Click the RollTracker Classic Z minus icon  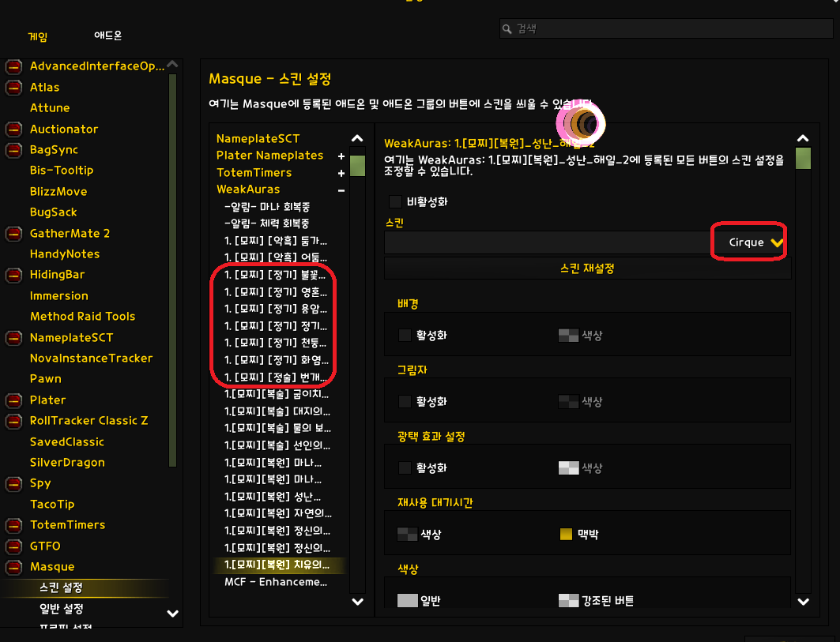[13, 421]
